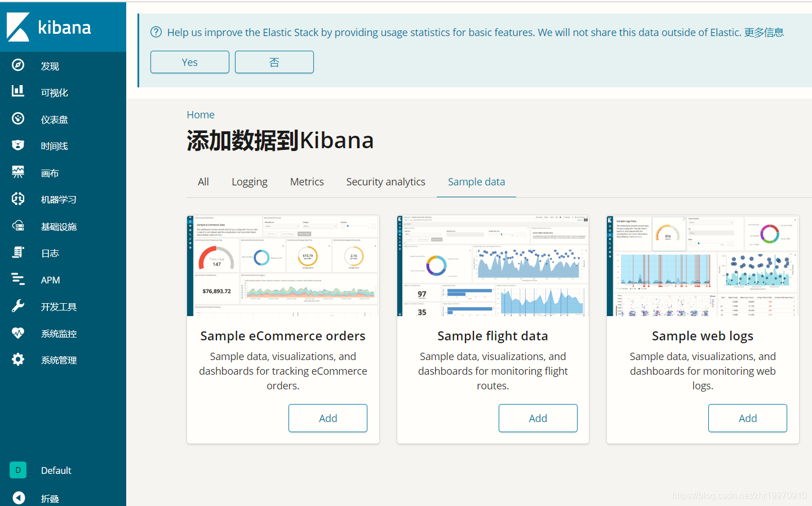
Task: Collapse the sidebar with the arrow icon (折叠)
Action: click(19, 498)
